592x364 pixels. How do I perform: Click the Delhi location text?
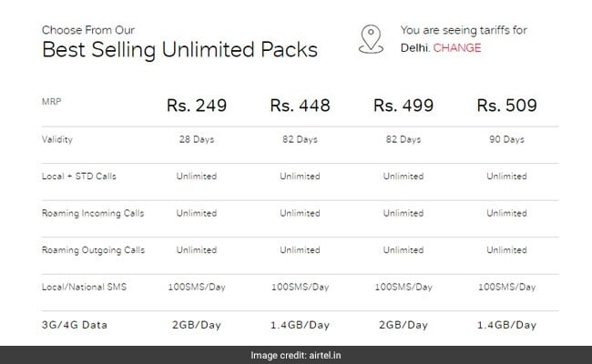click(x=414, y=46)
